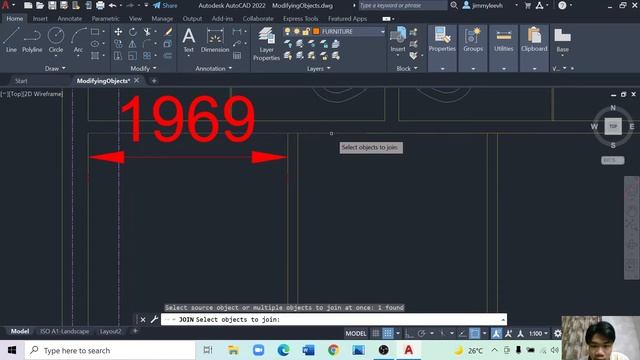Expand the Draw panel

(x=55, y=69)
